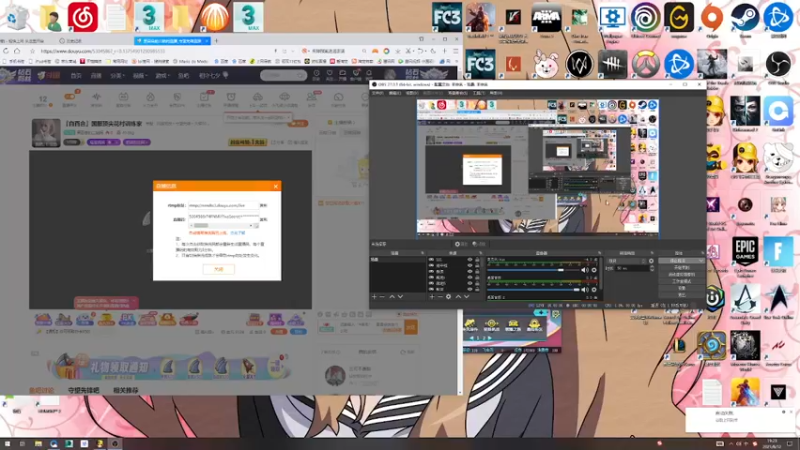Open the 文件 menu in OBS
This screenshot has height=450, width=800.
click(377, 93)
